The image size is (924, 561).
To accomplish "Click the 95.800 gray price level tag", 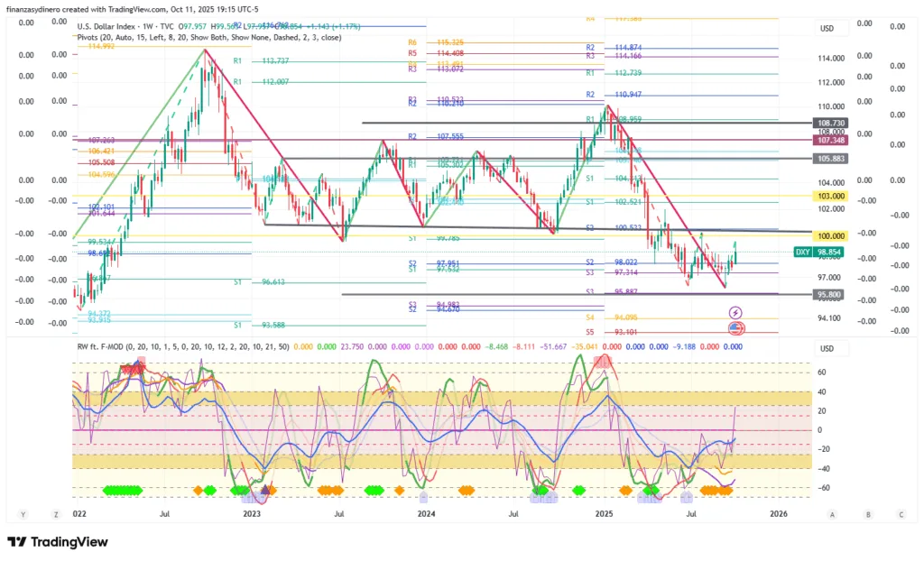I will click(x=829, y=294).
